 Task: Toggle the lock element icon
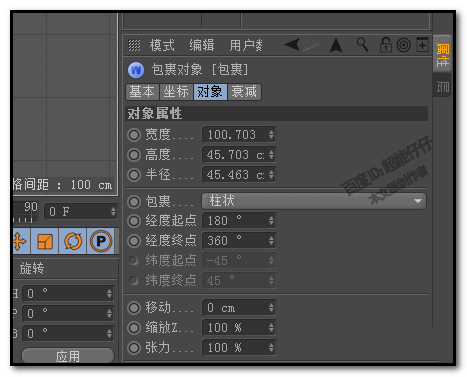(386, 45)
